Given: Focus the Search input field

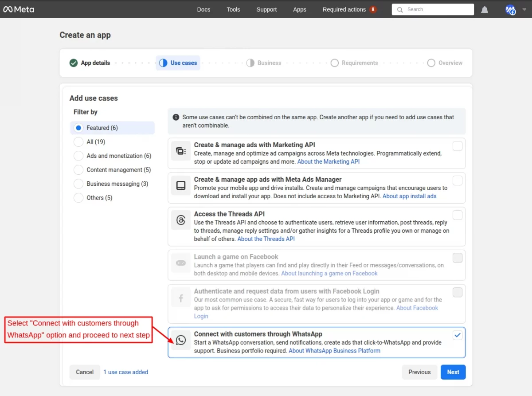Looking at the screenshot, I should [x=433, y=9].
